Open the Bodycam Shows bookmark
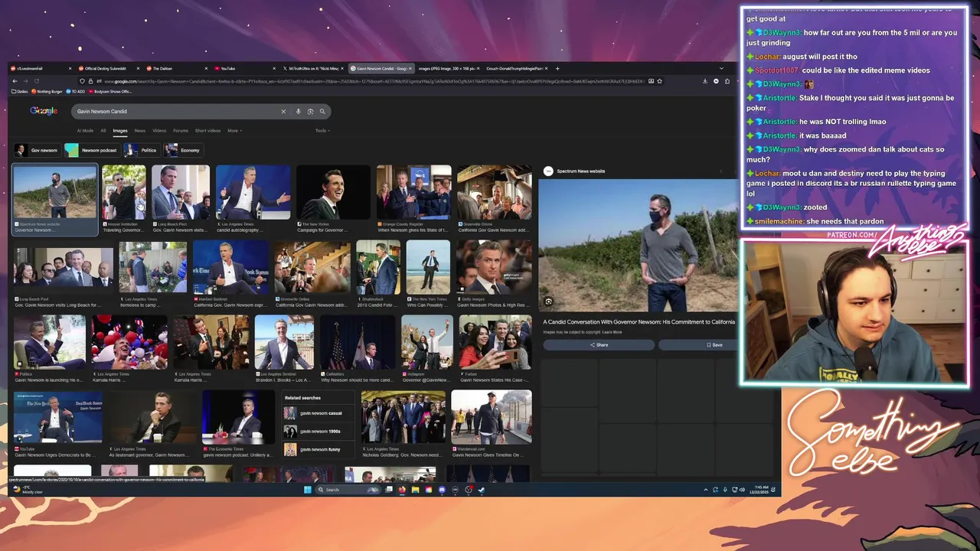The width and height of the screenshot is (980, 551). (112, 92)
